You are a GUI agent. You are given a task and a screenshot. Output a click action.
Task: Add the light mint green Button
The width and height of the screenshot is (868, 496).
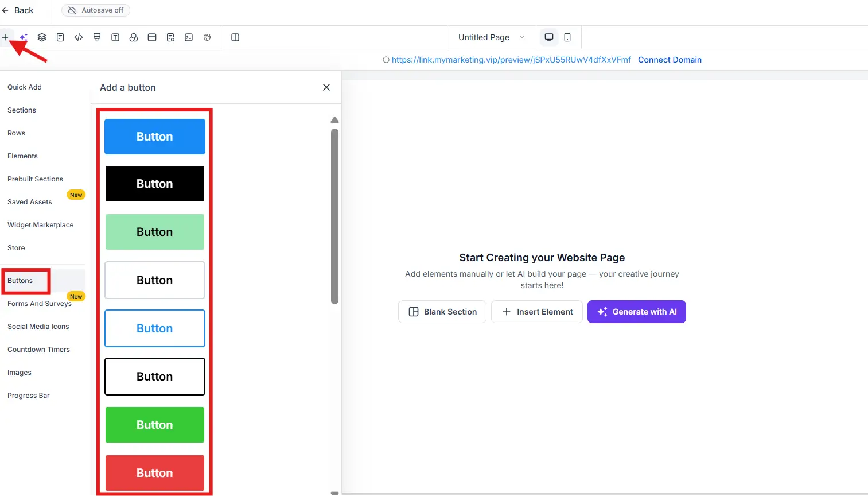[x=155, y=232]
